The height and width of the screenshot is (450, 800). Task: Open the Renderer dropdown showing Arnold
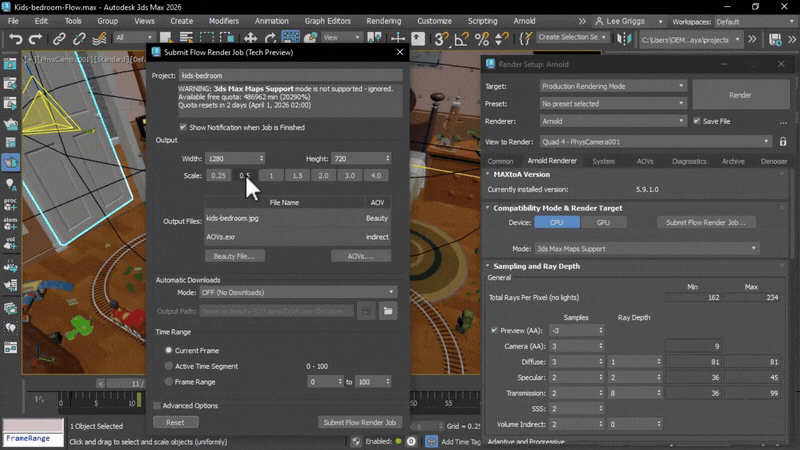point(613,121)
